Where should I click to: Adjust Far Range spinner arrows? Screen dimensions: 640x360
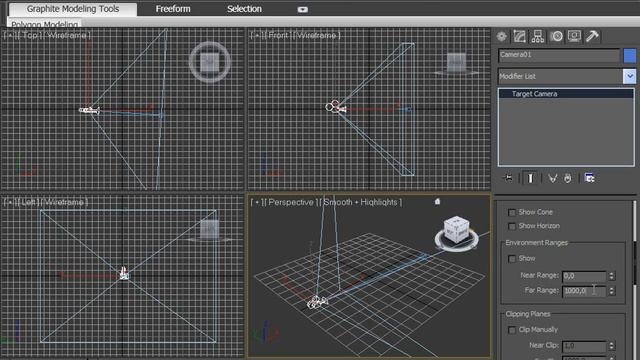tap(611, 291)
